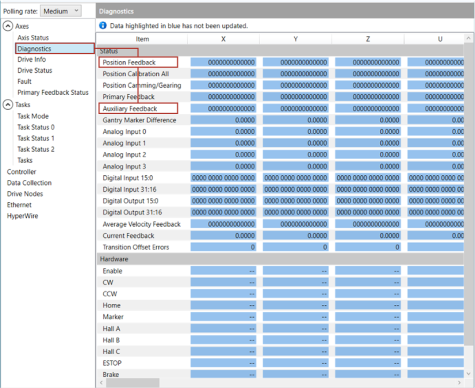Click the blue info icon above the table

(103, 26)
